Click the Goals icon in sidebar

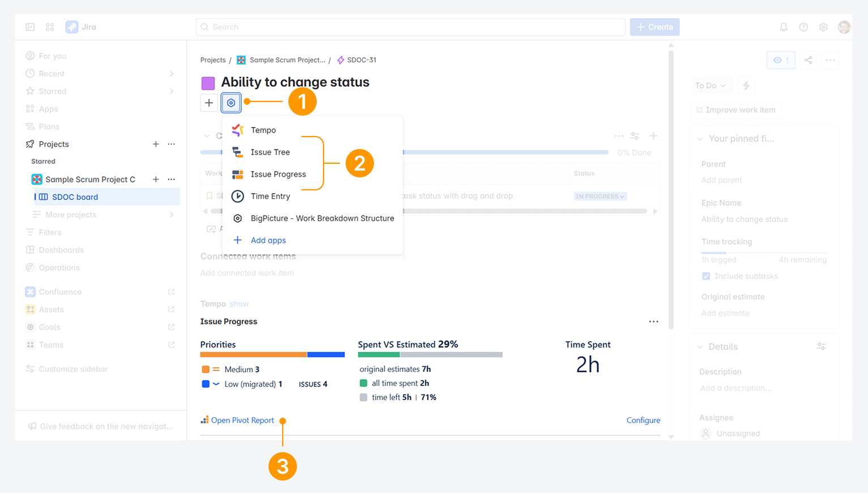[x=30, y=327]
